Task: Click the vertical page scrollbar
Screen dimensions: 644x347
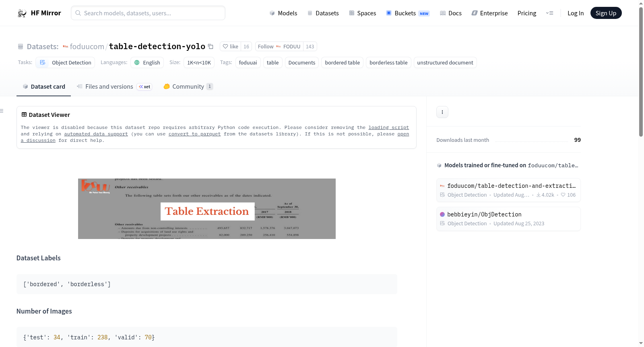Action: tap(641, 72)
